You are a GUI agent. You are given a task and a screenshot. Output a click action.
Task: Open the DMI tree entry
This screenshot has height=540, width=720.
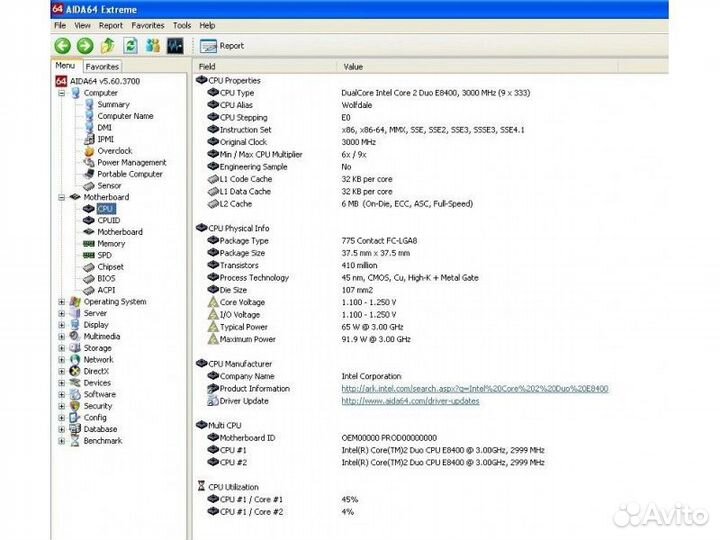click(x=104, y=128)
